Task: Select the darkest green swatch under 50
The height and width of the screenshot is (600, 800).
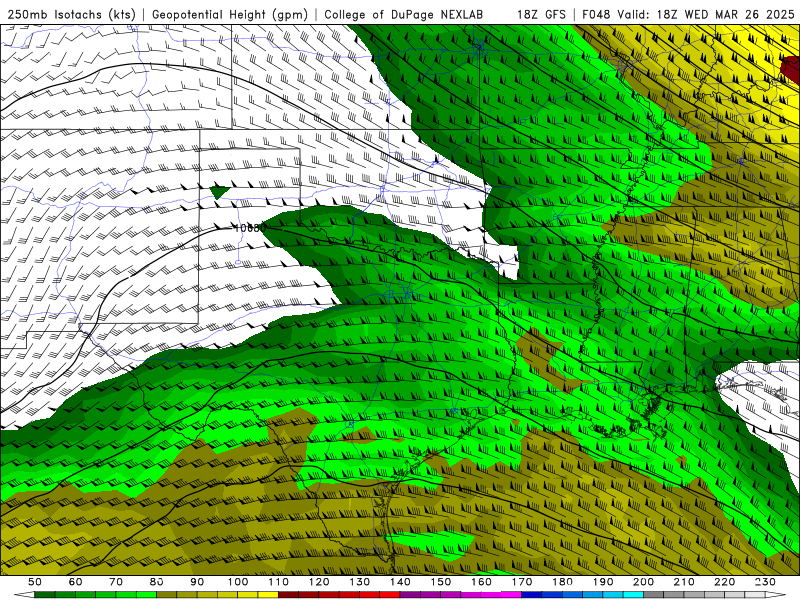Action: (x=45, y=595)
